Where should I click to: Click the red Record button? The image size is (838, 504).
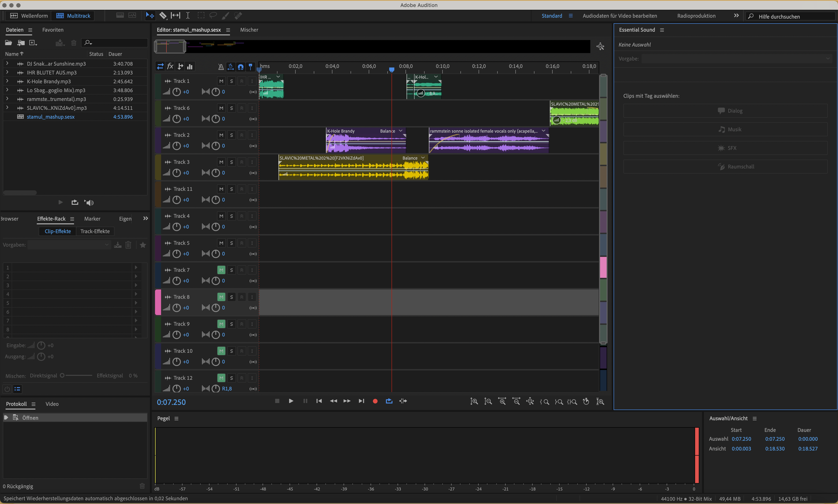(375, 401)
